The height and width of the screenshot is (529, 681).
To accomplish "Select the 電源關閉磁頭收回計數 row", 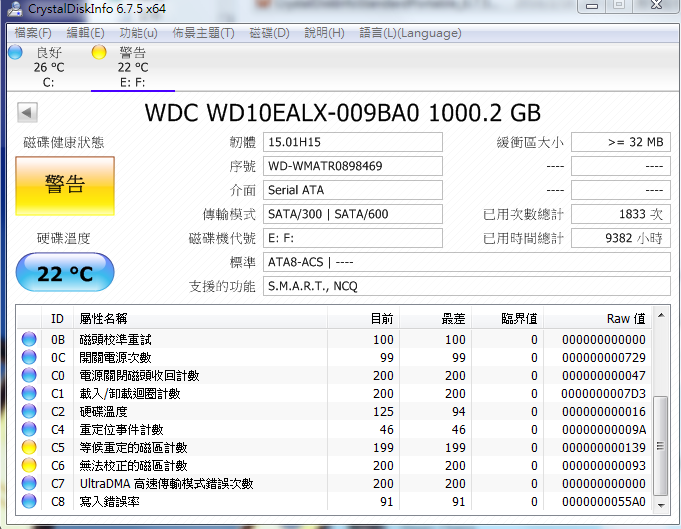I will 334,375.
